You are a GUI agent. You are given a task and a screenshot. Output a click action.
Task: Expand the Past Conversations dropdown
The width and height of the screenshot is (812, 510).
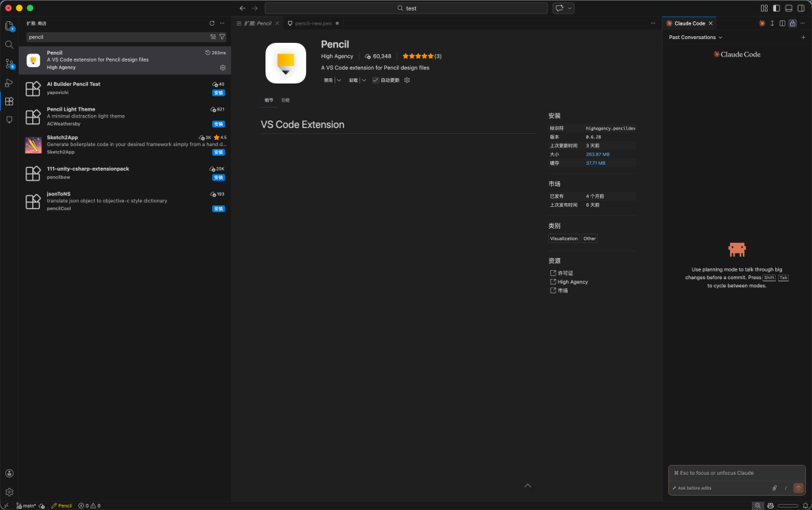tap(695, 37)
